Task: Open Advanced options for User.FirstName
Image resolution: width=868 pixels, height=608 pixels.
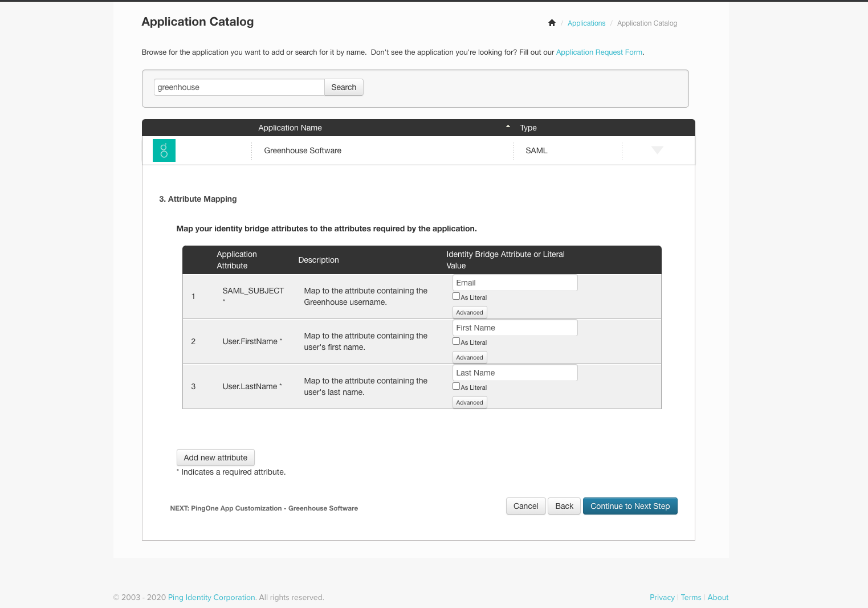Action: point(470,357)
